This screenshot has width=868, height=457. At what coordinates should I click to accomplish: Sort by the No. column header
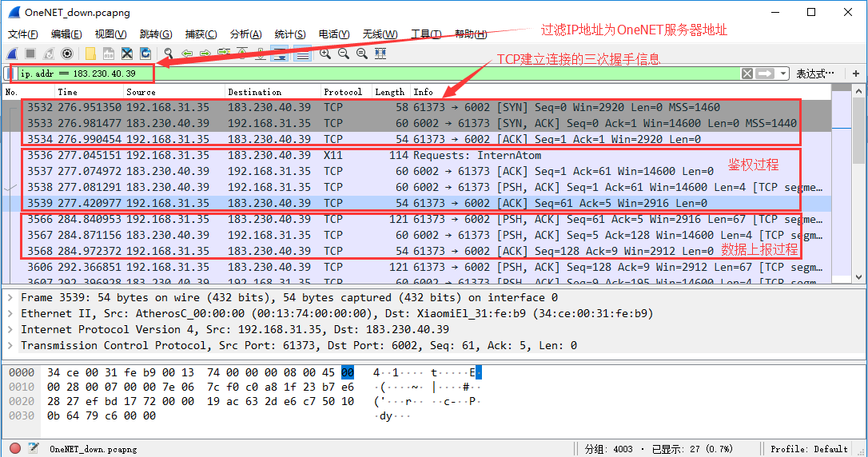29,92
